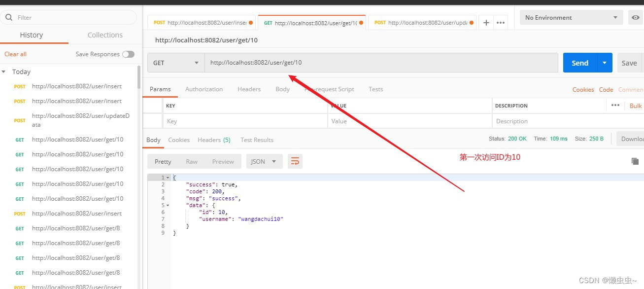Open the response Cookies tab
The width and height of the screenshot is (644, 289).
(x=179, y=140)
